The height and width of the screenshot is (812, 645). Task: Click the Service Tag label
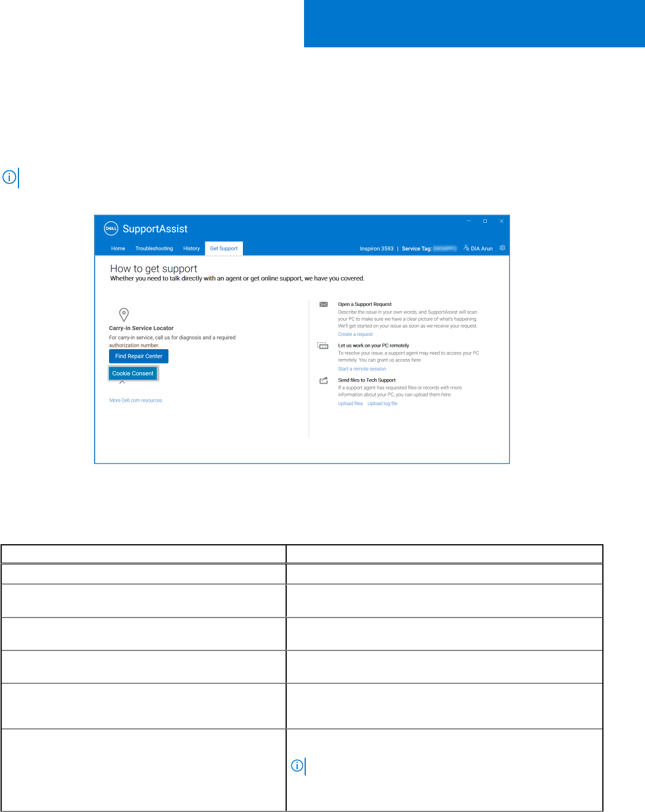pos(417,249)
